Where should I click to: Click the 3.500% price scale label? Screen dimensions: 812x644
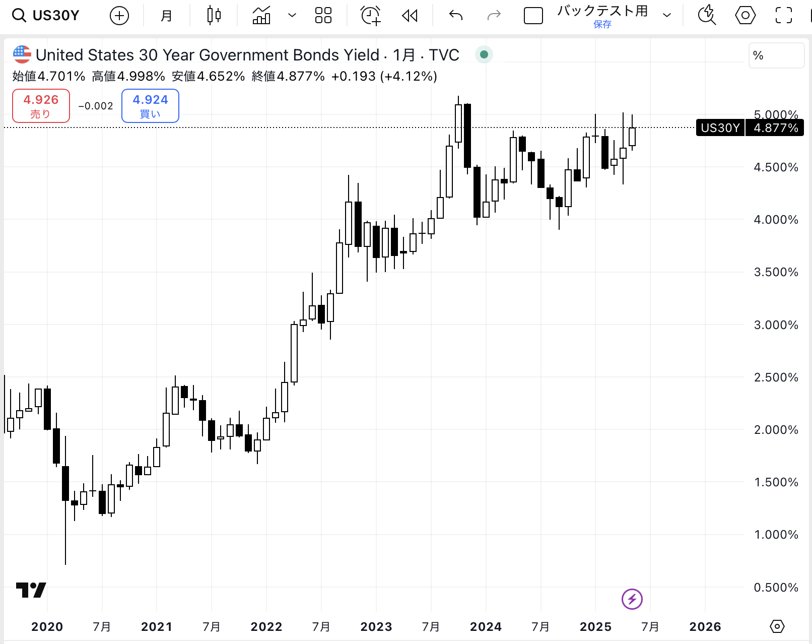[776, 272]
